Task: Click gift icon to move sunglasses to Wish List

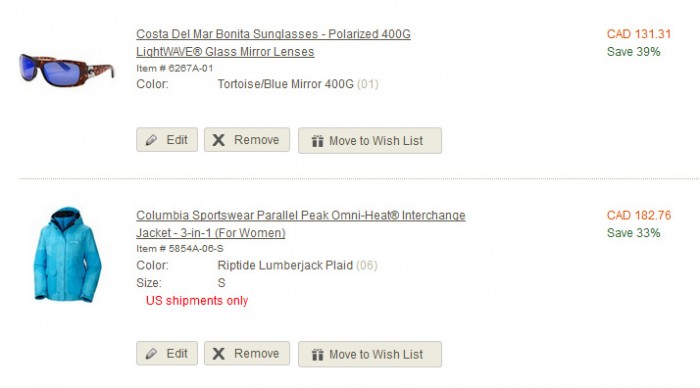Action: click(x=317, y=141)
